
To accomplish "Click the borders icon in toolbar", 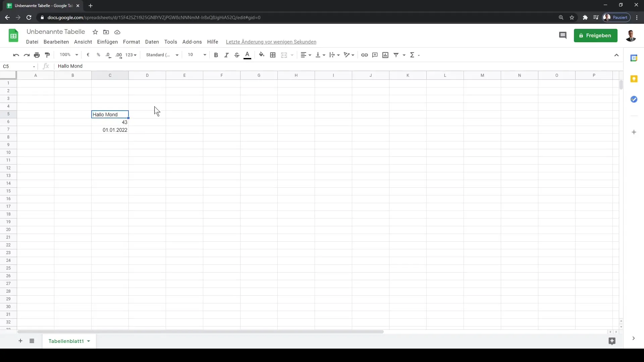I will click(273, 55).
